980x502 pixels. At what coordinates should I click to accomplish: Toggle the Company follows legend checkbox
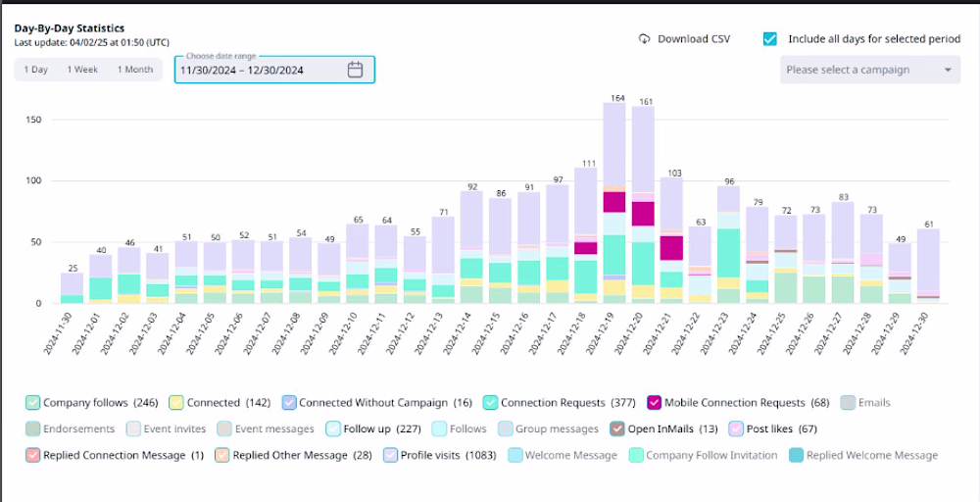(33, 403)
